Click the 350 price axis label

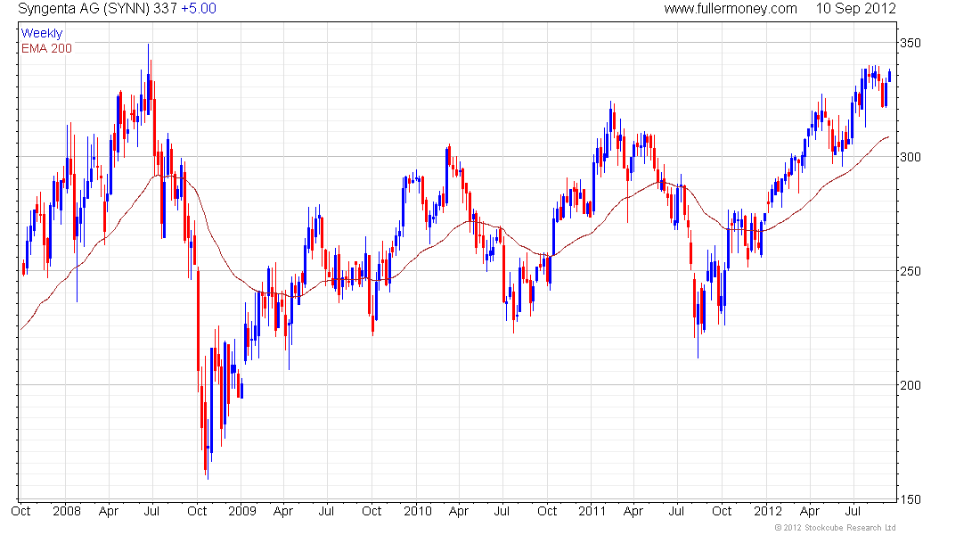910,43
